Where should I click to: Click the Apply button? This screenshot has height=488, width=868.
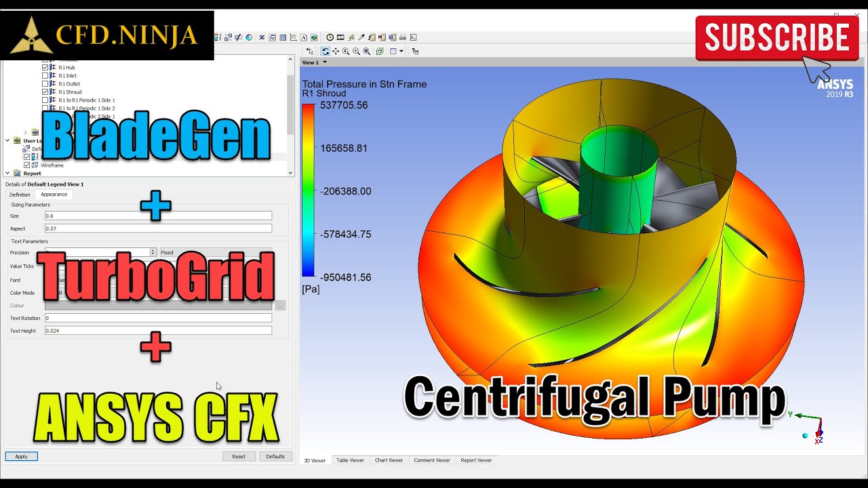[x=21, y=456]
